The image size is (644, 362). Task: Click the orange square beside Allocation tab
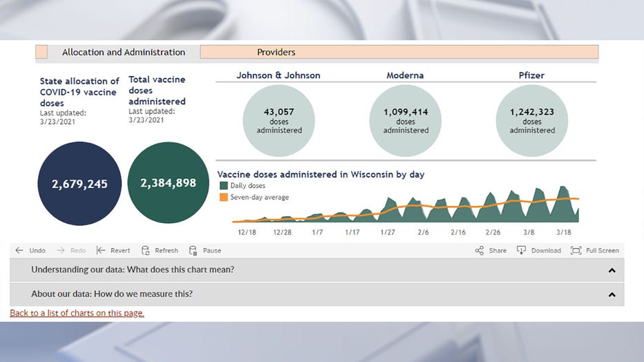[41, 52]
